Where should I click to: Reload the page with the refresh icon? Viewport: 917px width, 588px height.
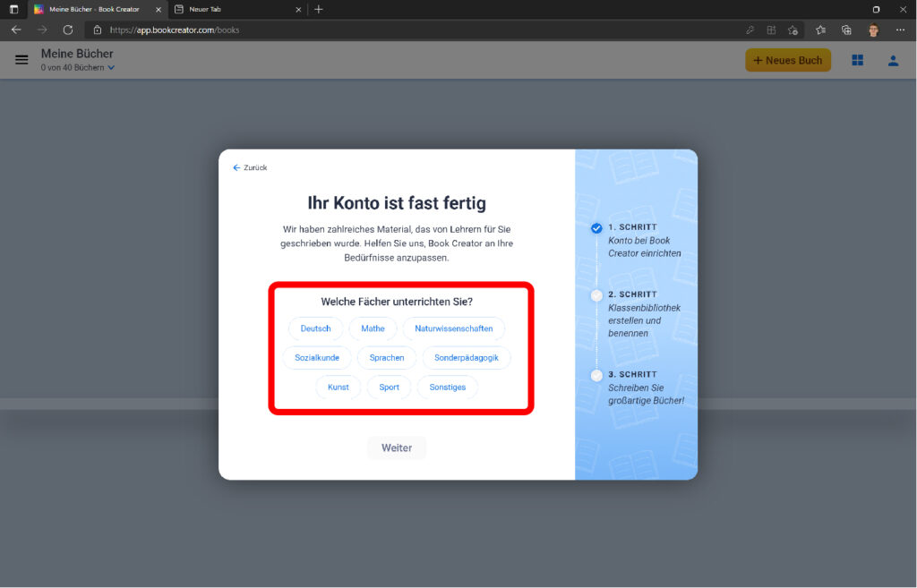click(x=67, y=30)
